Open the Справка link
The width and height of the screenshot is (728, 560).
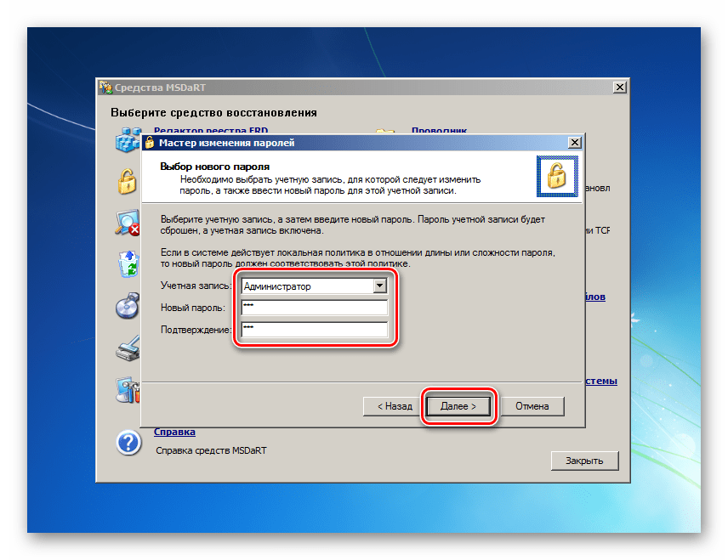coord(174,432)
